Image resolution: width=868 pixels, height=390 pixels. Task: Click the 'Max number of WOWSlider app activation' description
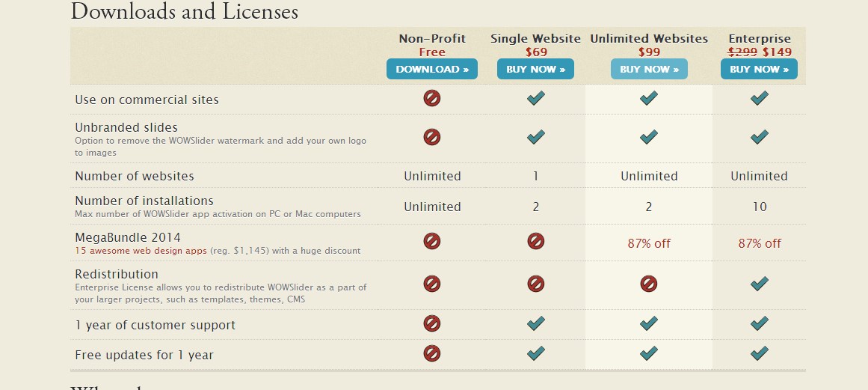point(218,214)
